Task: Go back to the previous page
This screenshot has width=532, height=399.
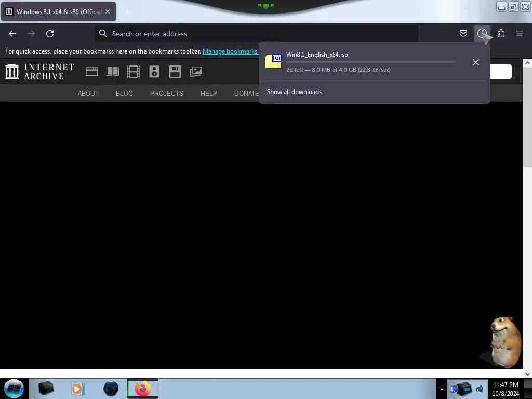Action: click(x=12, y=34)
